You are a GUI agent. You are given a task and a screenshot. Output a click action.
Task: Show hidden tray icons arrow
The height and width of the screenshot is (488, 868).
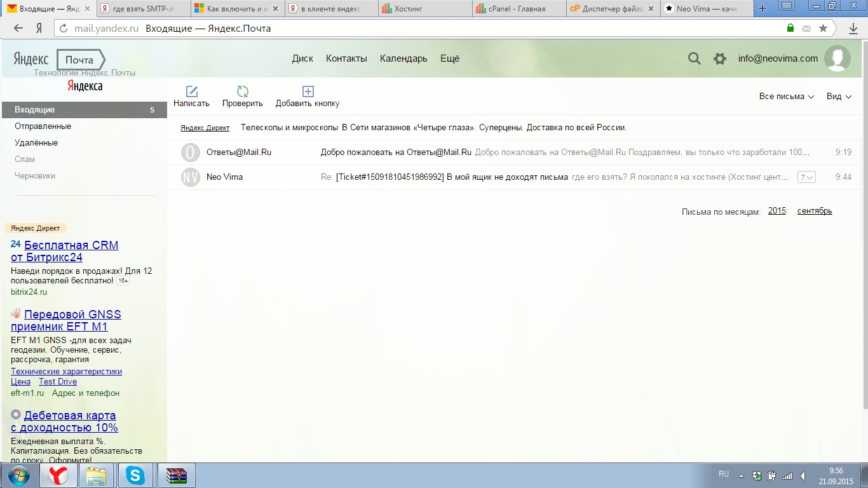pos(741,475)
